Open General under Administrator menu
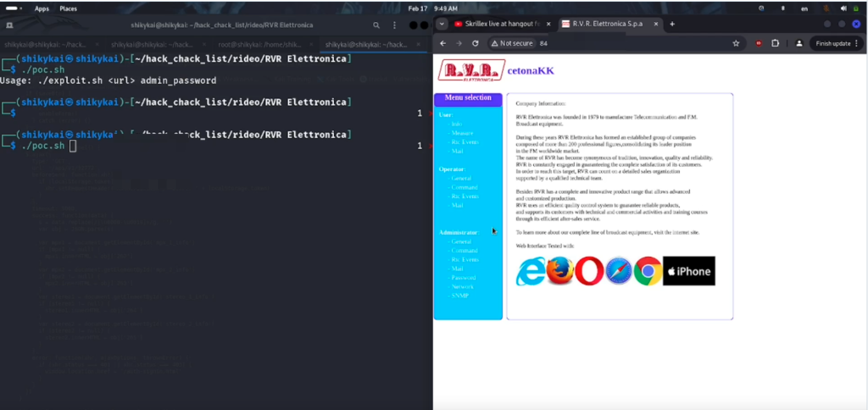This screenshot has height=410, width=868. tap(460, 241)
